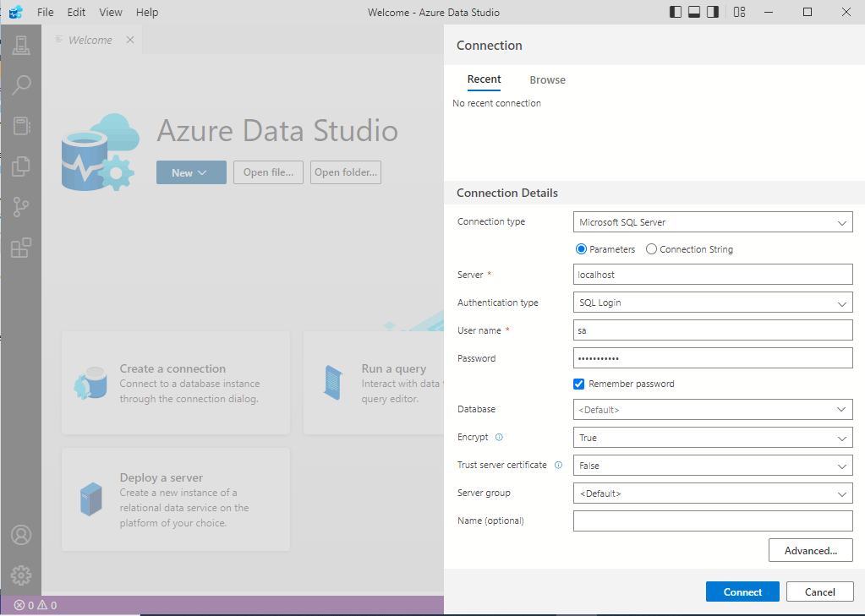Click the Connect button
This screenshot has height=616, width=865.
click(742, 591)
